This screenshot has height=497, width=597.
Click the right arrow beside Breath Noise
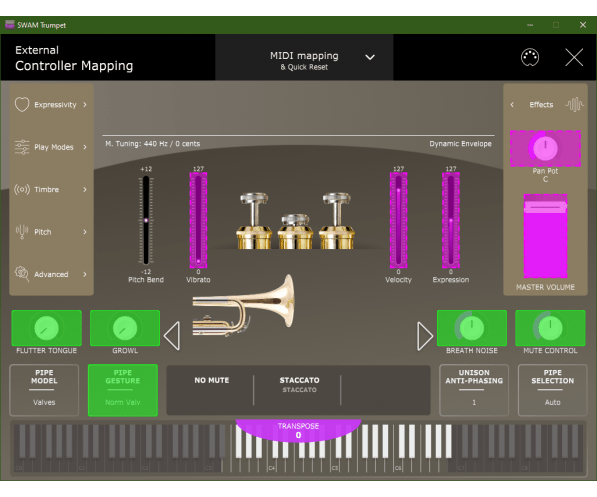click(425, 336)
